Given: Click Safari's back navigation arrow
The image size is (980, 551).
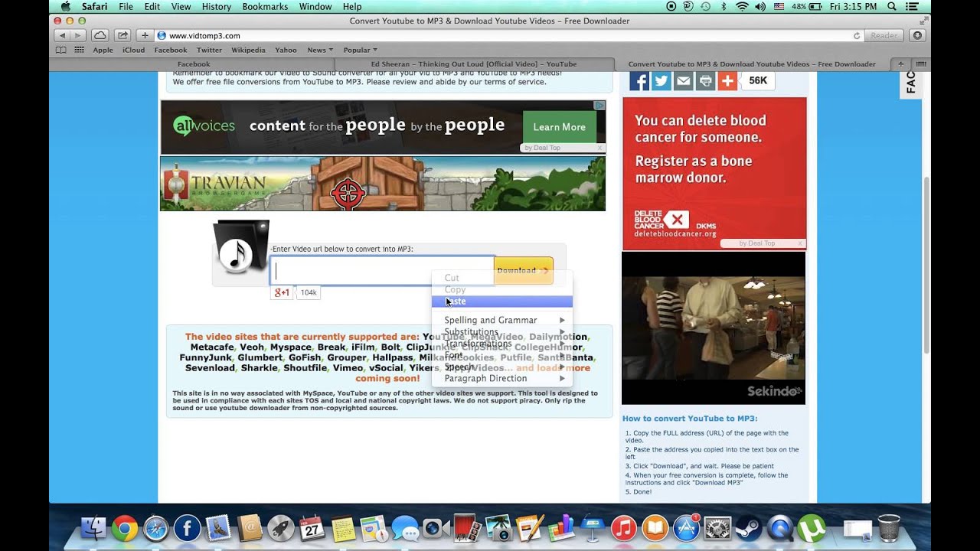Looking at the screenshot, I should pyautogui.click(x=62, y=35).
